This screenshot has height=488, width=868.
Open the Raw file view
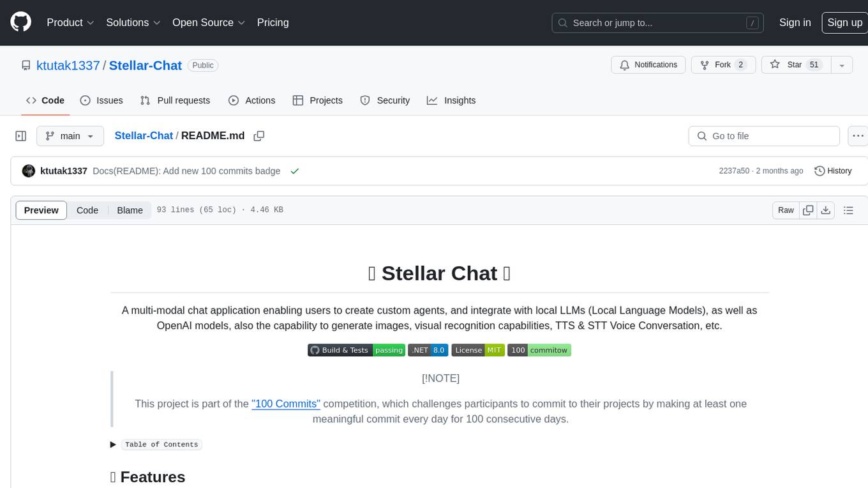click(x=786, y=210)
